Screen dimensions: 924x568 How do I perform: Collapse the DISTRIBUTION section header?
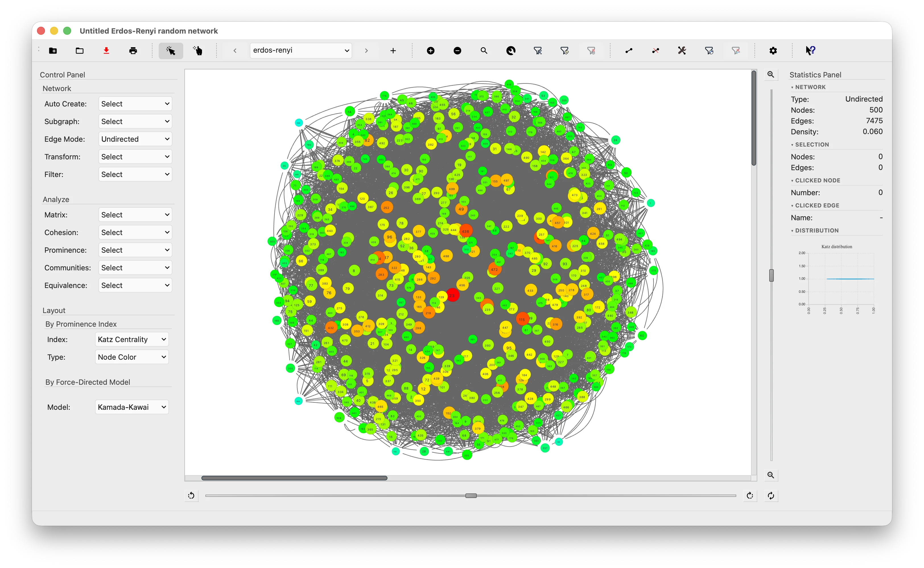coord(816,230)
